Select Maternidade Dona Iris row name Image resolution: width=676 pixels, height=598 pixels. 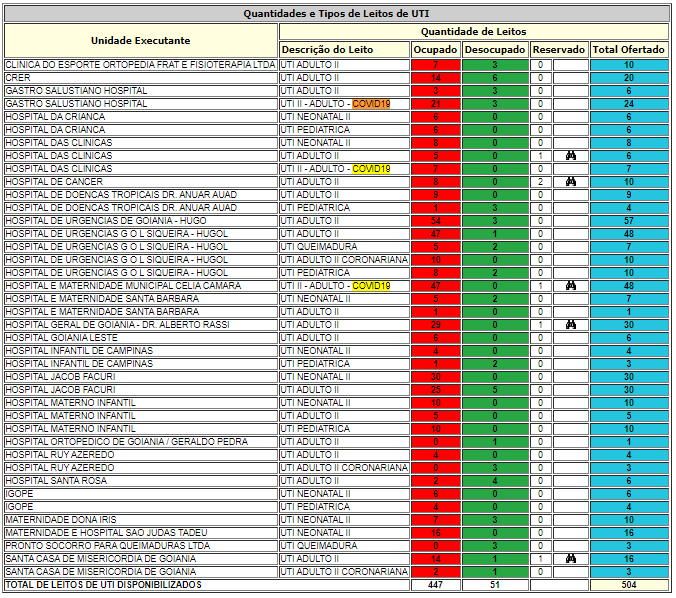pos(61,520)
